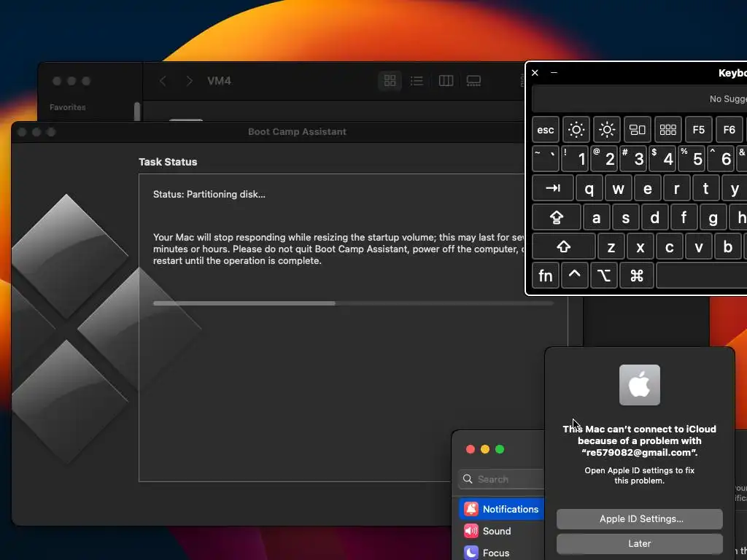The height and width of the screenshot is (560, 747).
Task: Tap the q key on Keyboard Viewer
Action: (x=589, y=188)
